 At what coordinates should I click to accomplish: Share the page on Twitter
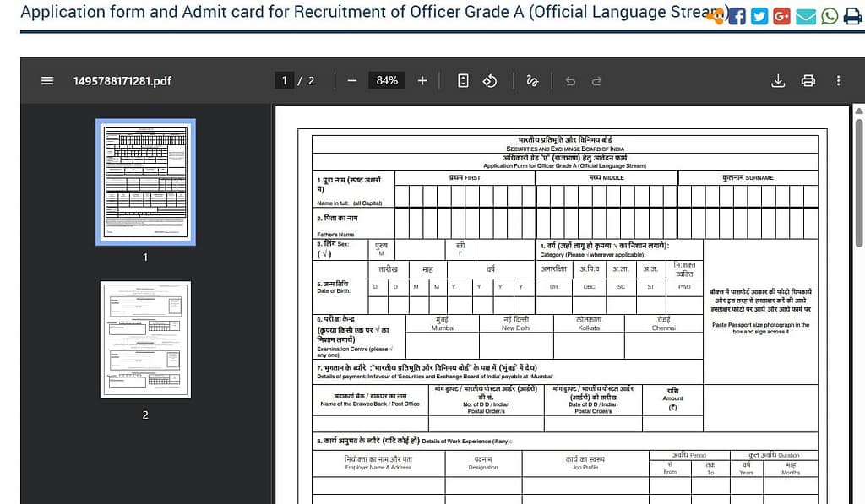coord(759,17)
